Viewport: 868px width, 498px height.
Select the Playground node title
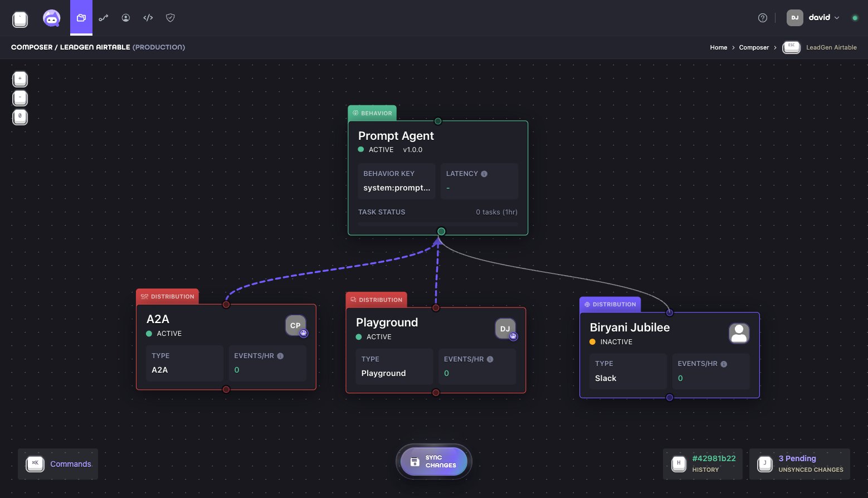coord(387,323)
